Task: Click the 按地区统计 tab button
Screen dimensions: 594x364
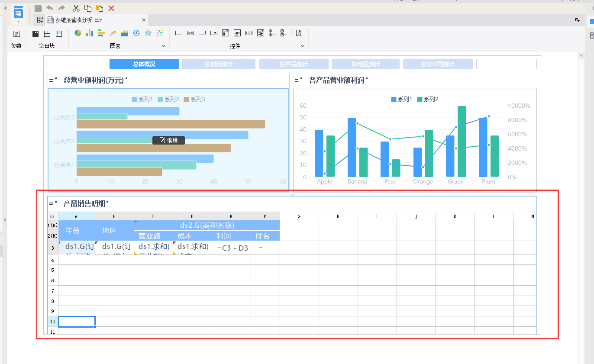Action: pos(366,64)
